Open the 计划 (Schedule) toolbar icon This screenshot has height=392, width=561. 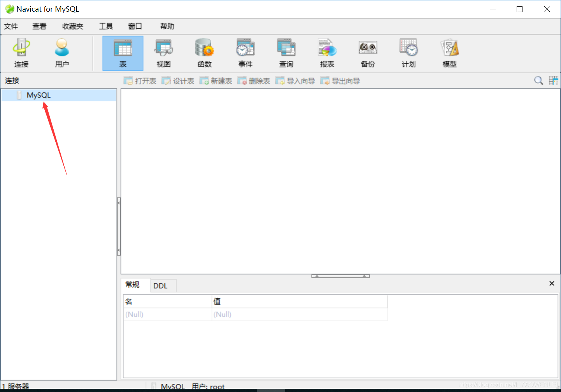[409, 53]
